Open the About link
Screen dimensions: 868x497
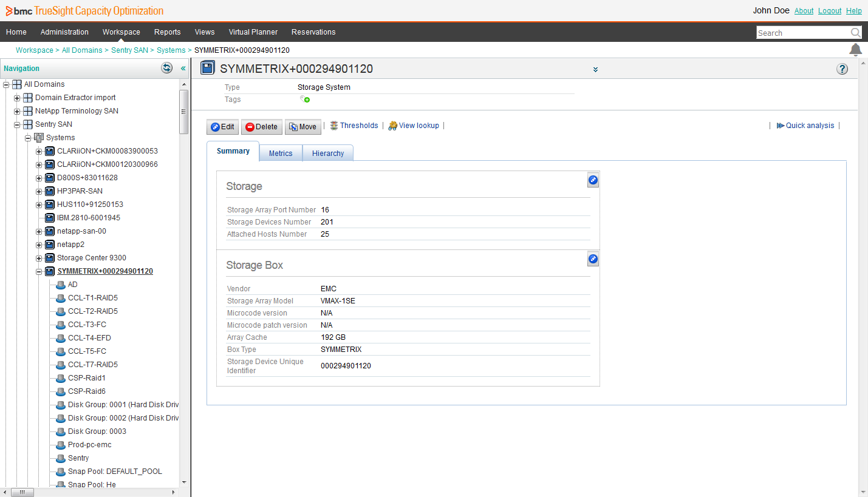click(x=804, y=11)
